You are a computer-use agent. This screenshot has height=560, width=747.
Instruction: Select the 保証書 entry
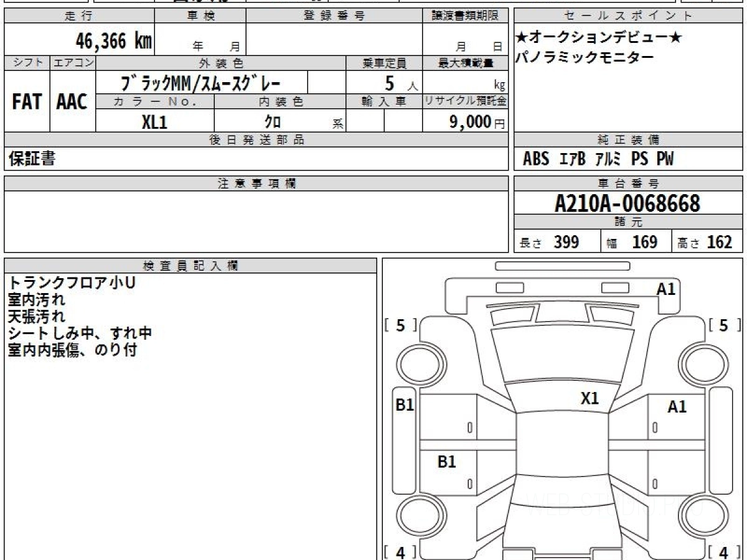(32, 159)
